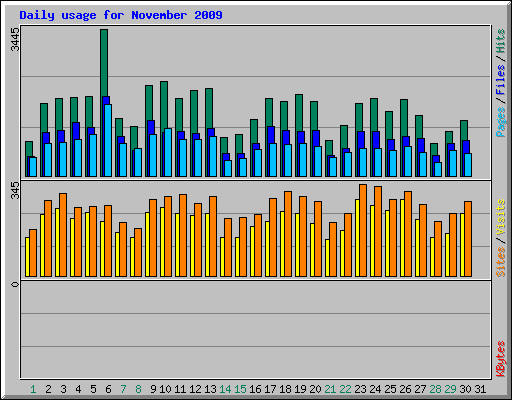Click the yellow Visits bar for day 14
The height and width of the screenshot is (400, 512).
click(222, 257)
